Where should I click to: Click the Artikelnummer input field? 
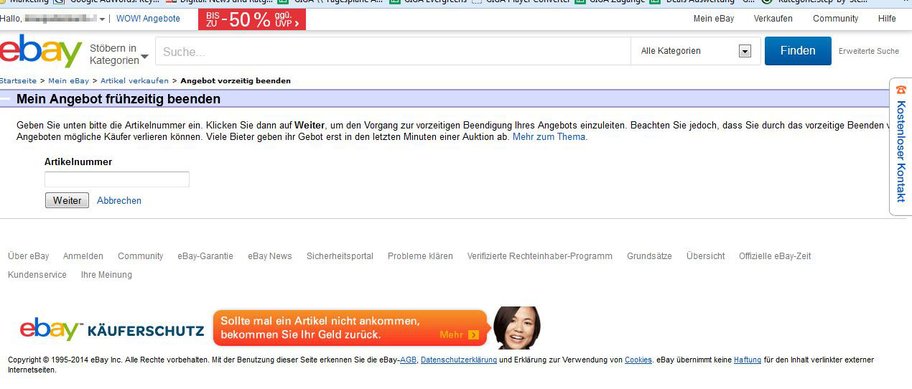coord(117,179)
